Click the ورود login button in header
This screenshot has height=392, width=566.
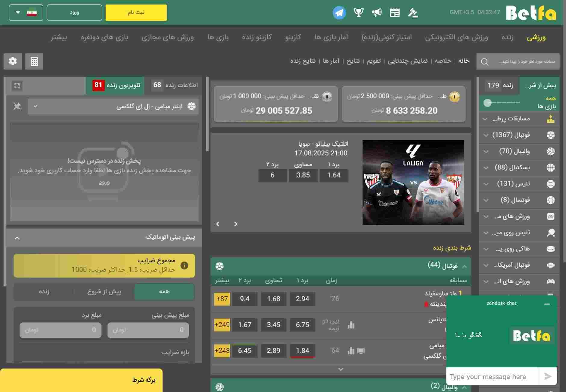pyautogui.click(x=74, y=13)
